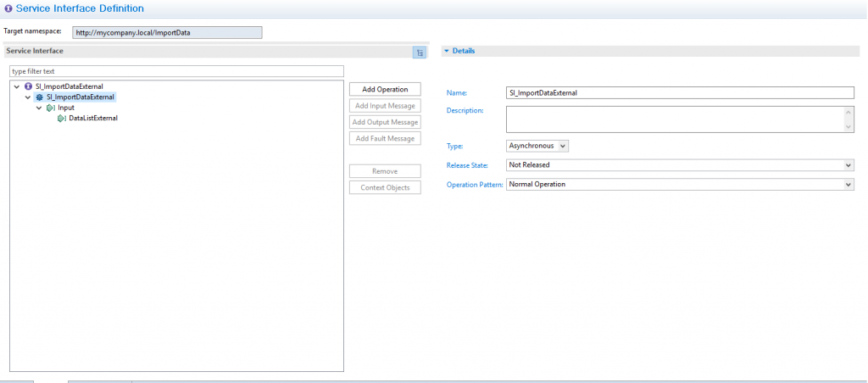Click the Add Output Message button

coord(385,122)
